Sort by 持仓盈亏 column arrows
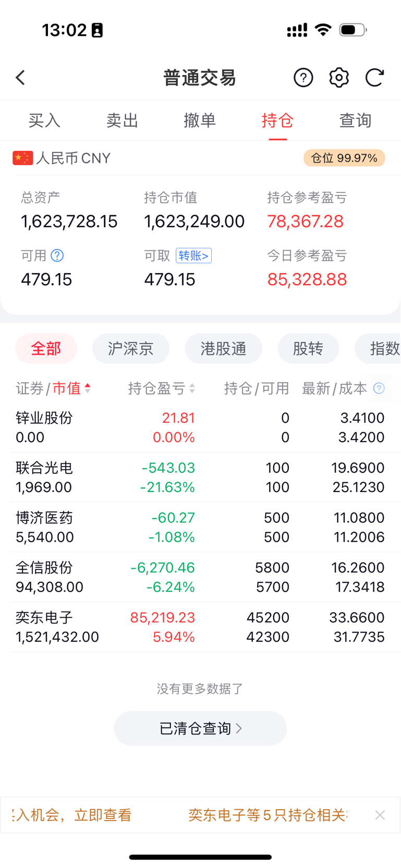This screenshot has width=401, height=868. coord(192,388)
